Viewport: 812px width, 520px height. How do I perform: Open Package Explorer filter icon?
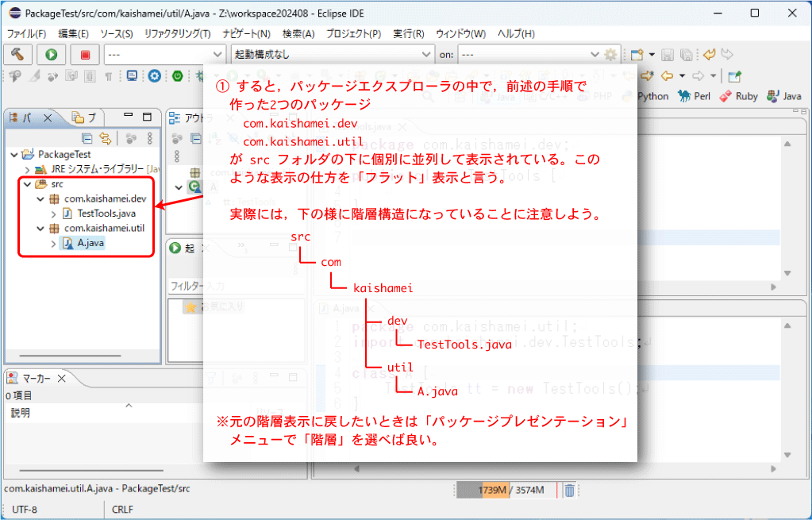click(x=131, y=138)
